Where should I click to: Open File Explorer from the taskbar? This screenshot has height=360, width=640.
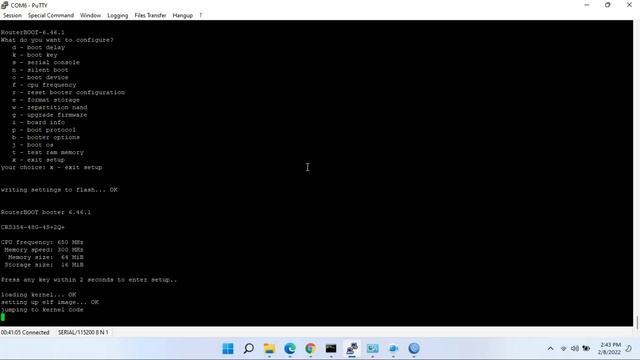pyautogui.click(x=269, y=349)
